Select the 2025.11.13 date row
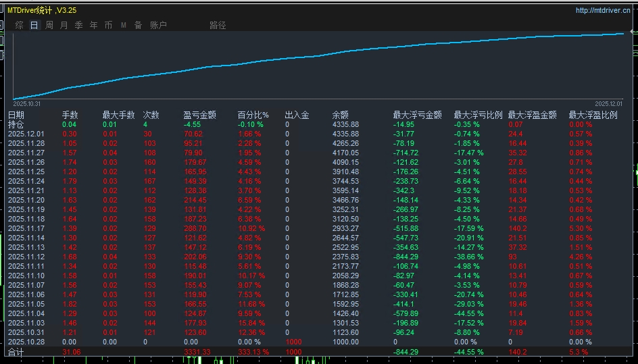Image resolution: width=638 pixels, height=364 pixels. [26, 247]
